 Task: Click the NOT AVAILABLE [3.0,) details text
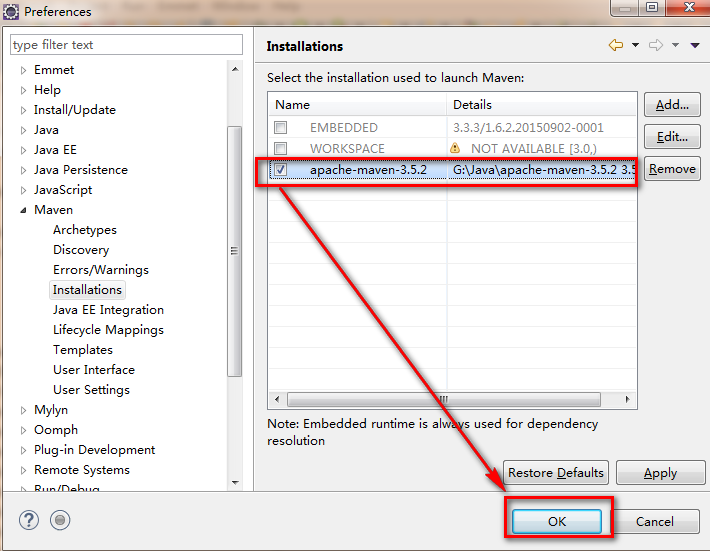[x=534, y=149]
